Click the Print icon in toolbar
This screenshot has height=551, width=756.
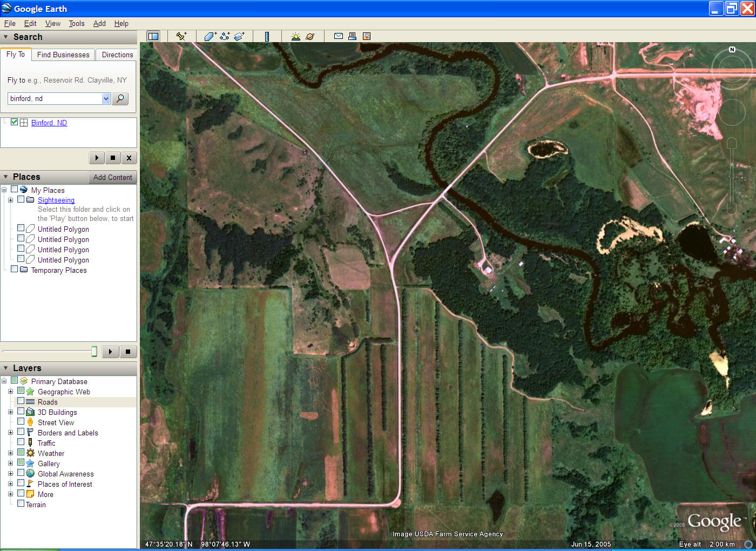click(x=352, y=36)
